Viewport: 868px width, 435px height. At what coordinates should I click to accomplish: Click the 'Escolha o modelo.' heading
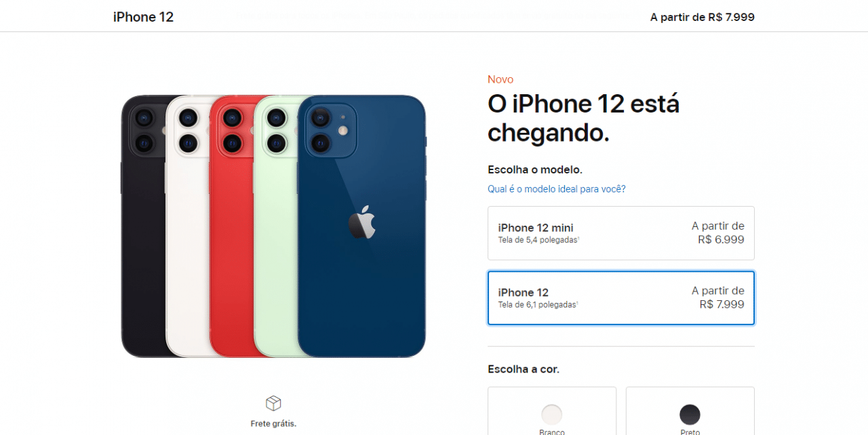535,169
